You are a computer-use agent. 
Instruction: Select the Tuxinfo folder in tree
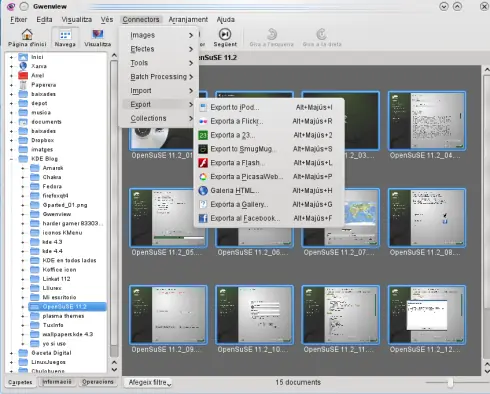click(x=53, y=325)
